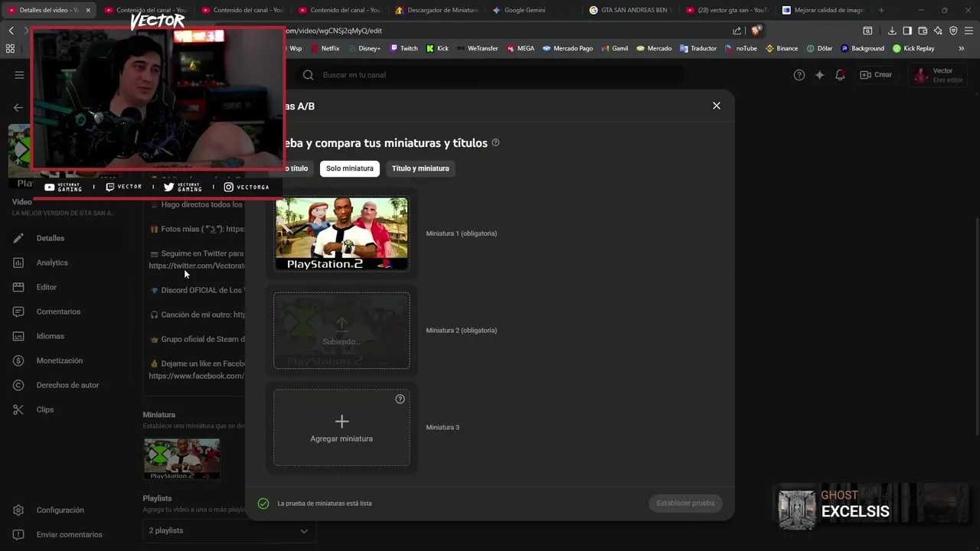Screen dimensions: 980x551
Task: Select the Solo miniatura option
Action: tap(350, 168)
